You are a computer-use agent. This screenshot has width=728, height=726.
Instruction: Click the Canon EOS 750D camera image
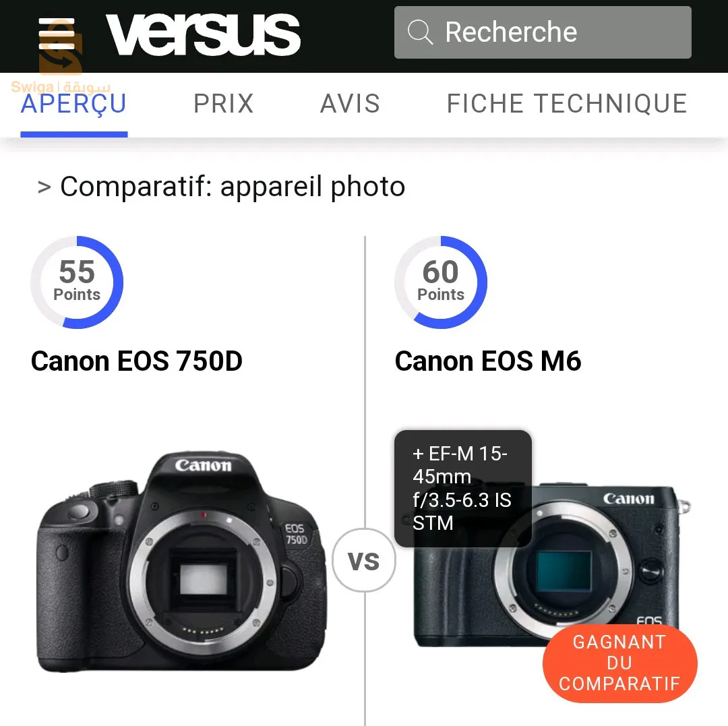181,561
